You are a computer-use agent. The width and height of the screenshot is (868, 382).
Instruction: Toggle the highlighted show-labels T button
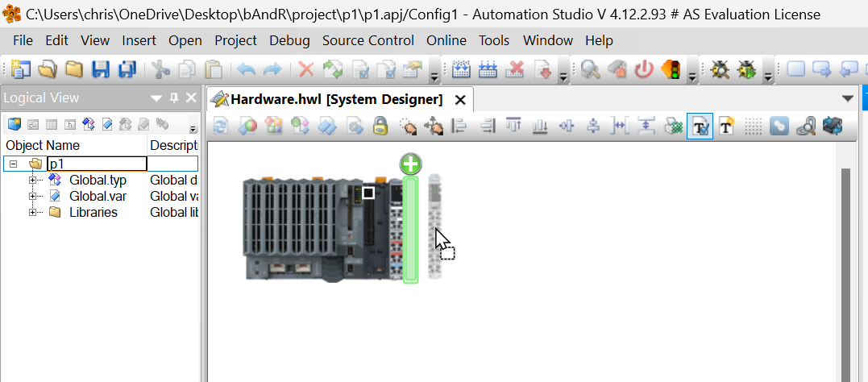(700, 127)
